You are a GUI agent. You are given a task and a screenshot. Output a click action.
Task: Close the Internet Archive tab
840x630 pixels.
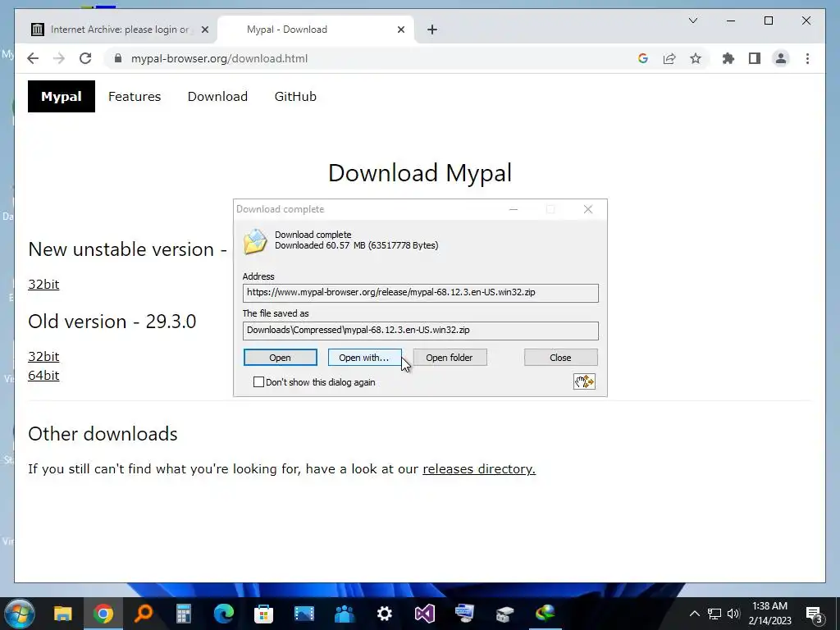[204, 30]
